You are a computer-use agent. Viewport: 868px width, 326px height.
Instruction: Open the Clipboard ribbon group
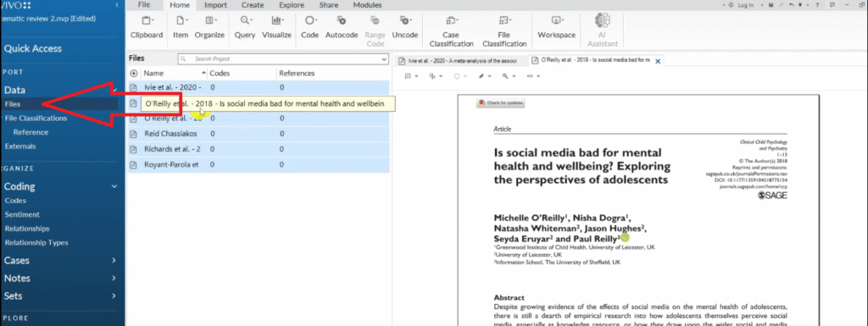point(147,27)
